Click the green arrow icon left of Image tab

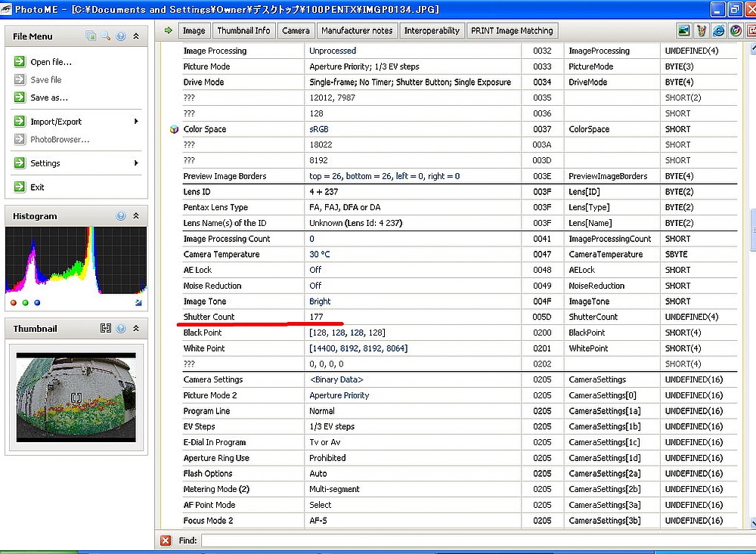coord(169,30)
